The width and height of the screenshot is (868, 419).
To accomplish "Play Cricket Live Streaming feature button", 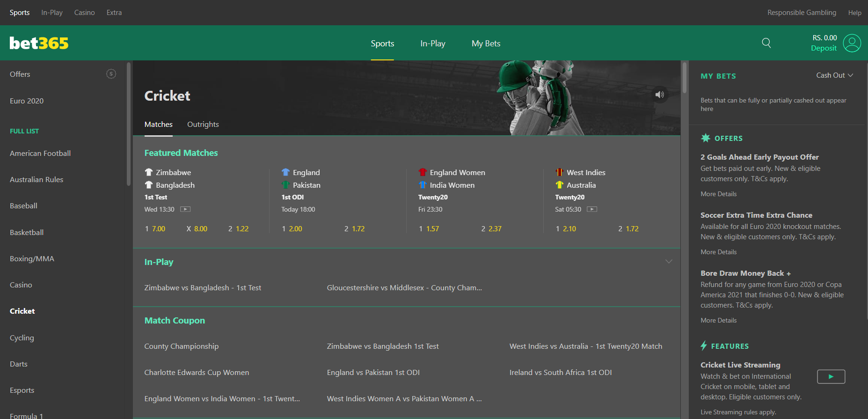I will pyautogui.click(x=831, y=376).
